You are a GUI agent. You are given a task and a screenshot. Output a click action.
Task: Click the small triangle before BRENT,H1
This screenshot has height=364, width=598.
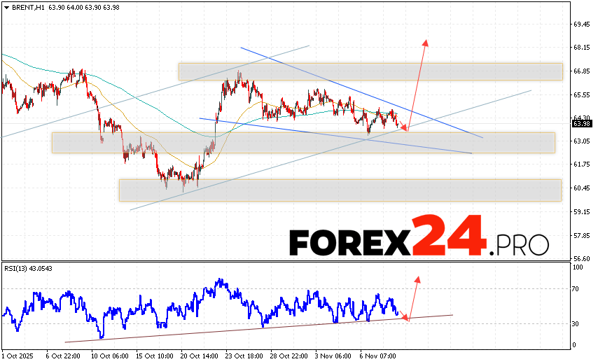[x=6, y=6]
